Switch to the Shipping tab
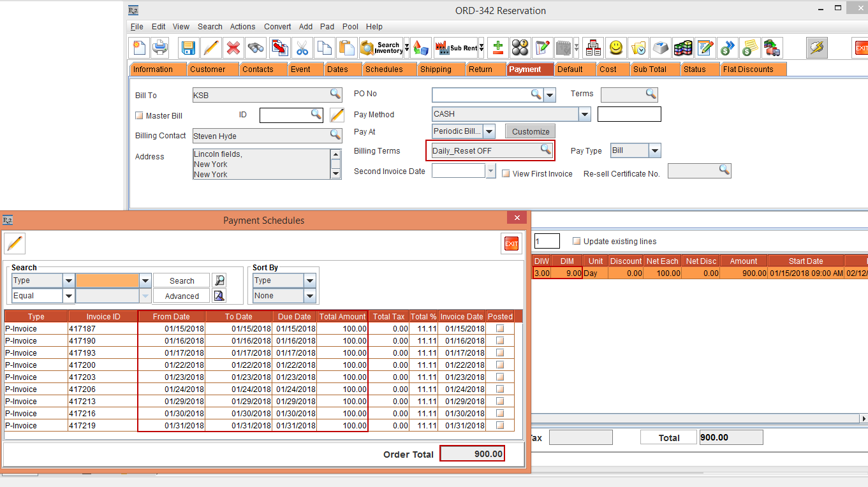This screenshot has width=868, height=487. 436,69
